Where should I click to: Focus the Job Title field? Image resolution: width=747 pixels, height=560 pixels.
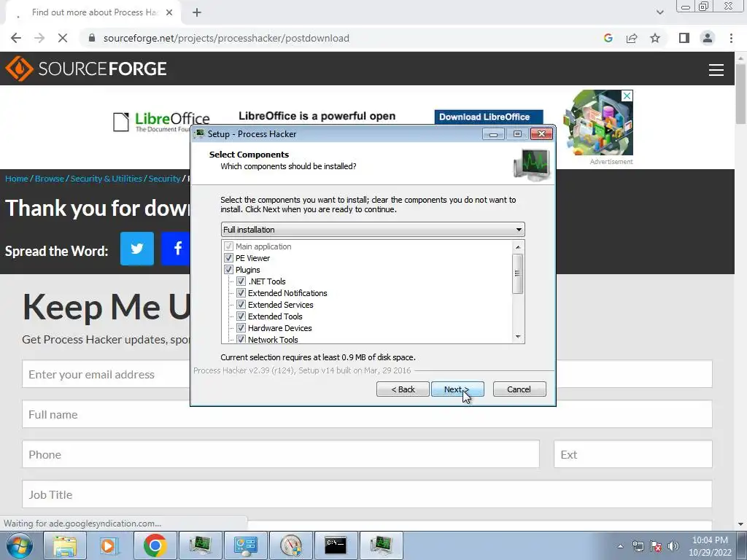pos(367,494)
